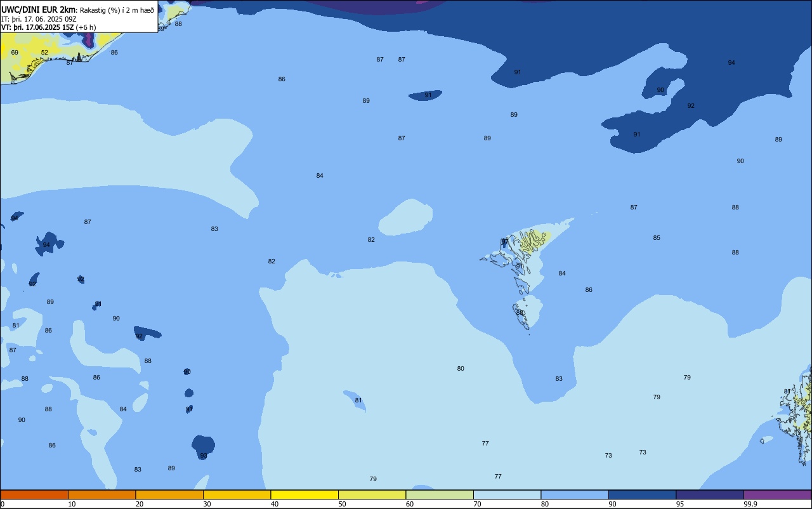Click the legend tick label "99.9"
The height and width of the screenshot is (509, 812).
click(x=750, y=504)
